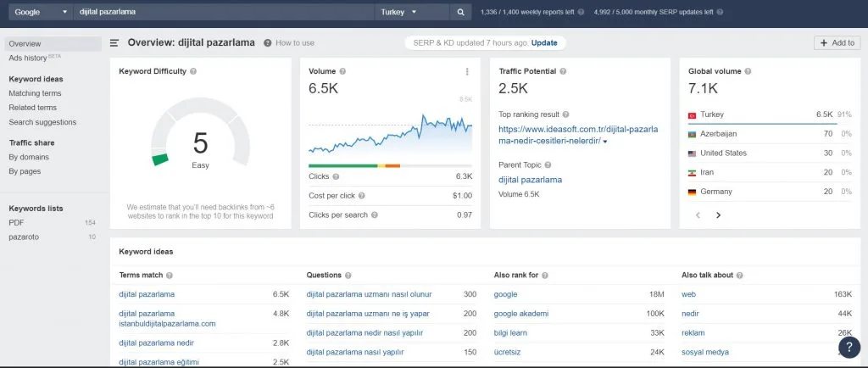The image size is (868, 368).
Task: Open ücretsiz keyword
Action: click(x=507, y=352)
